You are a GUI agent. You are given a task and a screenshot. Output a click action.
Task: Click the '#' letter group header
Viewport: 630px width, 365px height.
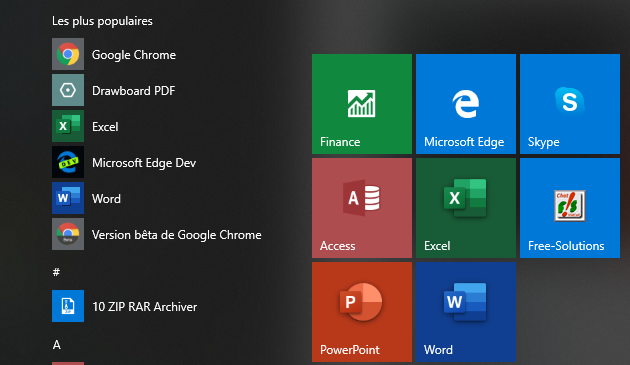pos(56,272)
